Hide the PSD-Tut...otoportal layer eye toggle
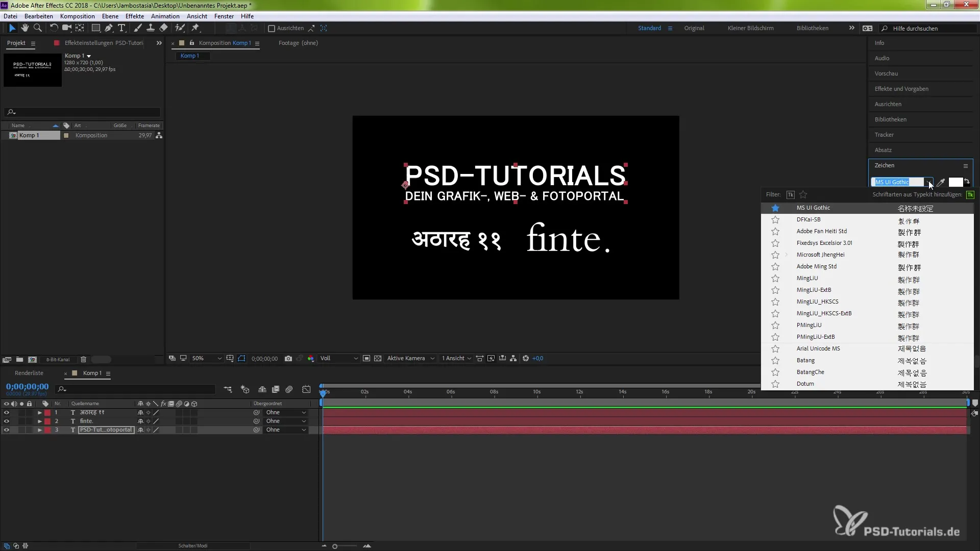The height and width of the screenshot is (551, 980). pos(7,430)
